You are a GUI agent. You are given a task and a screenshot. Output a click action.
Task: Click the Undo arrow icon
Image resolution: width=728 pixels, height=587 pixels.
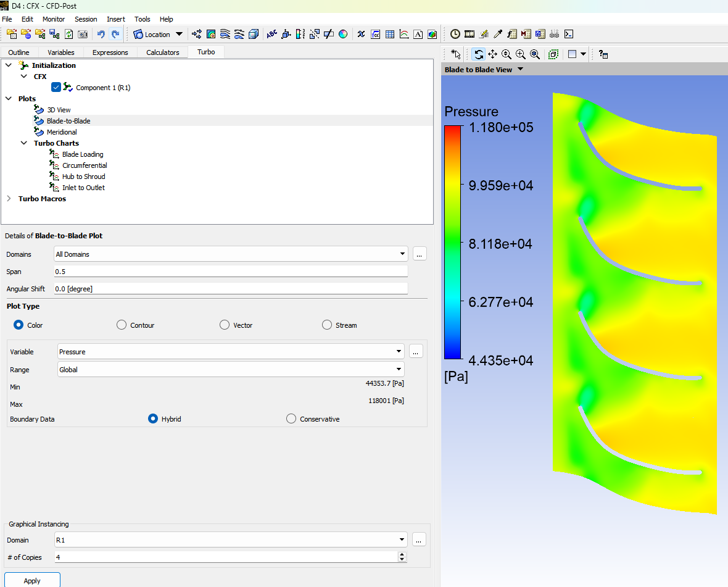(x=101, y=35)
